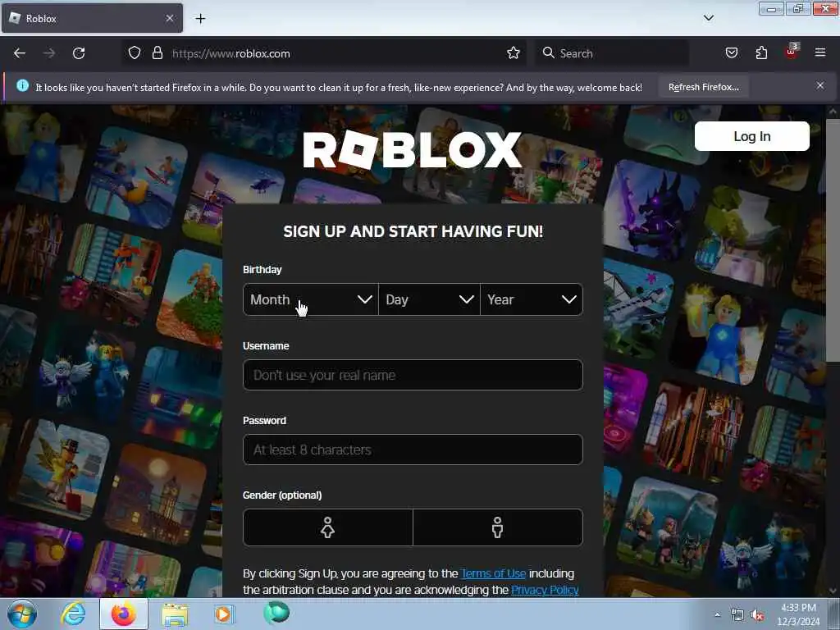The width and height of the screenshot is (840, 630).
Task: Open the tracking protection shield icon
Action: [135, 53]
